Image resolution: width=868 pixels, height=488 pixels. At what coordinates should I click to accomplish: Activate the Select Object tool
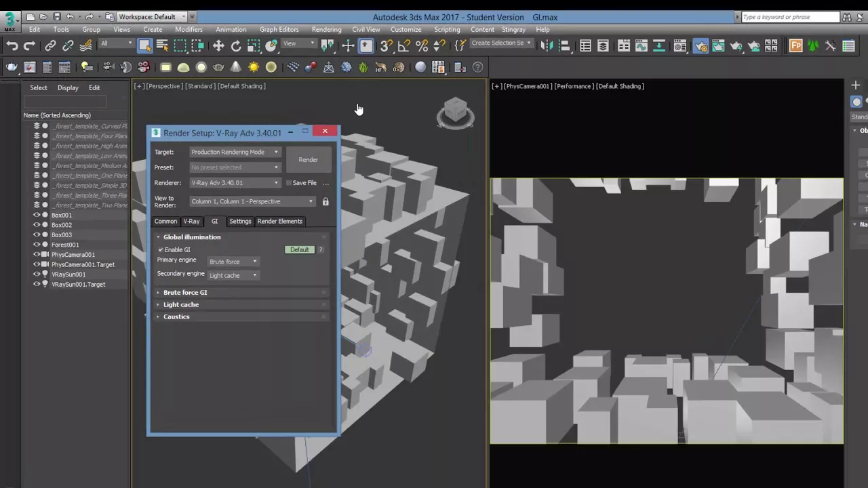pyautogui.click(x=144, y=46)
